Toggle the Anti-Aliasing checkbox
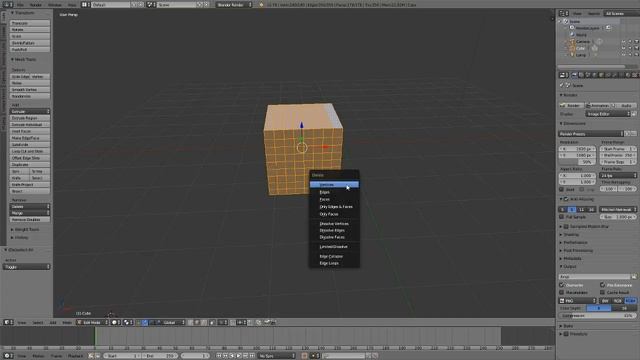Screen dimensions: 640x360 tap(566, 200)
